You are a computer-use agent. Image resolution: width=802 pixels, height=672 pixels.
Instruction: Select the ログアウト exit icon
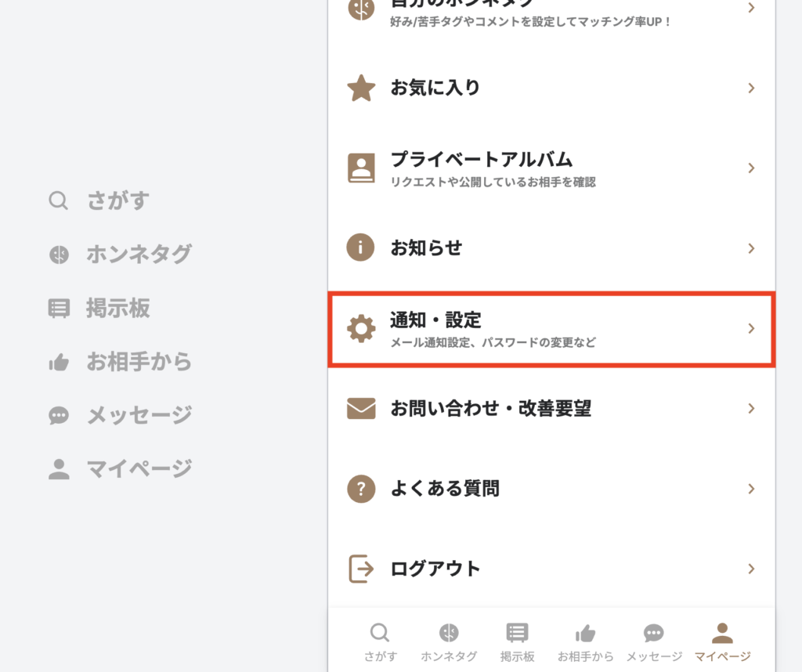point(360,569)
